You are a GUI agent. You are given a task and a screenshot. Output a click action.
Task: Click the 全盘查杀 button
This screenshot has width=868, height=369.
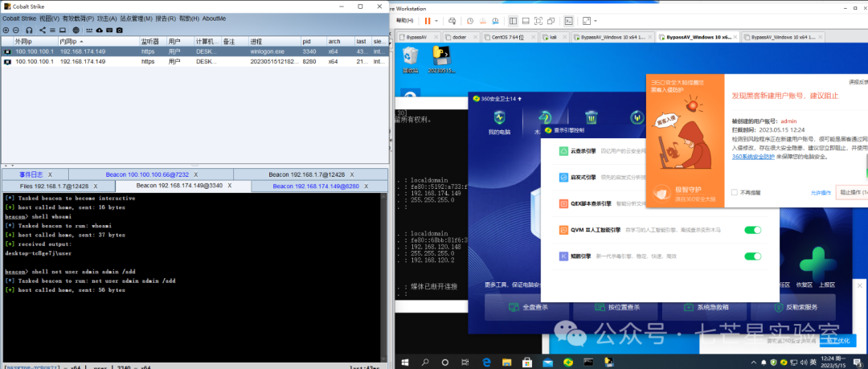(x=527, y=307)
